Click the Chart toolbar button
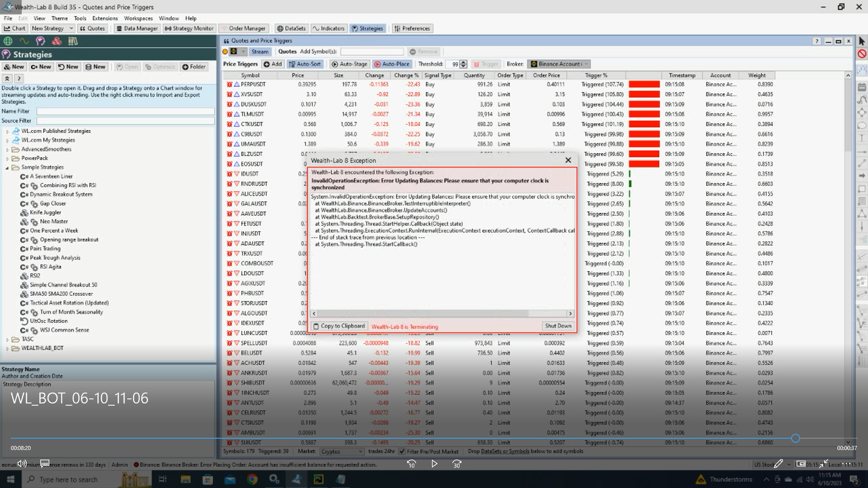 [x=15, y=28]
